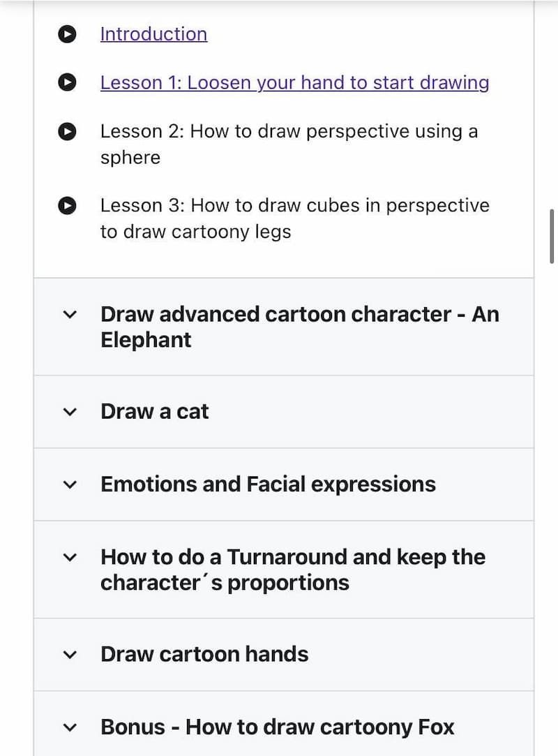Click the vertical scrollbar thumb
This screenshot has height=756, width=558.
[x=552, y=236]
